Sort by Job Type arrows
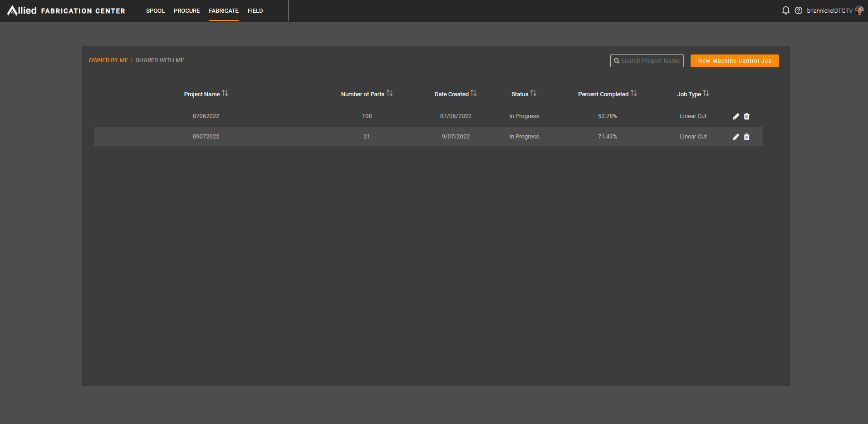Image resolution: width=868 pixels, height=424 pixels. (x=706, y=93)
